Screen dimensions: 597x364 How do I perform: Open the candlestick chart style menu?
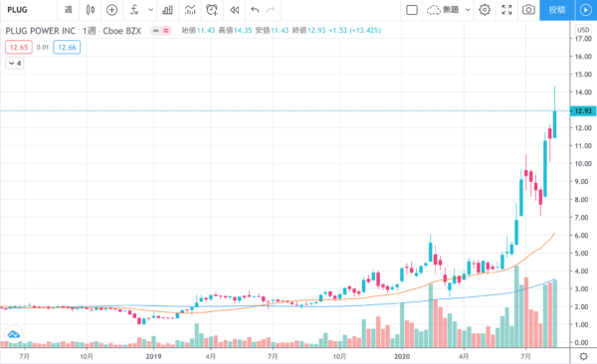[91, 10]
